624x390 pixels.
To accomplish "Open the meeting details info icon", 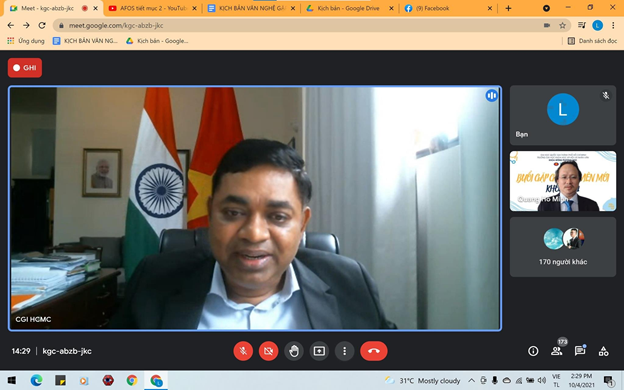I will [x=533, y=351].
